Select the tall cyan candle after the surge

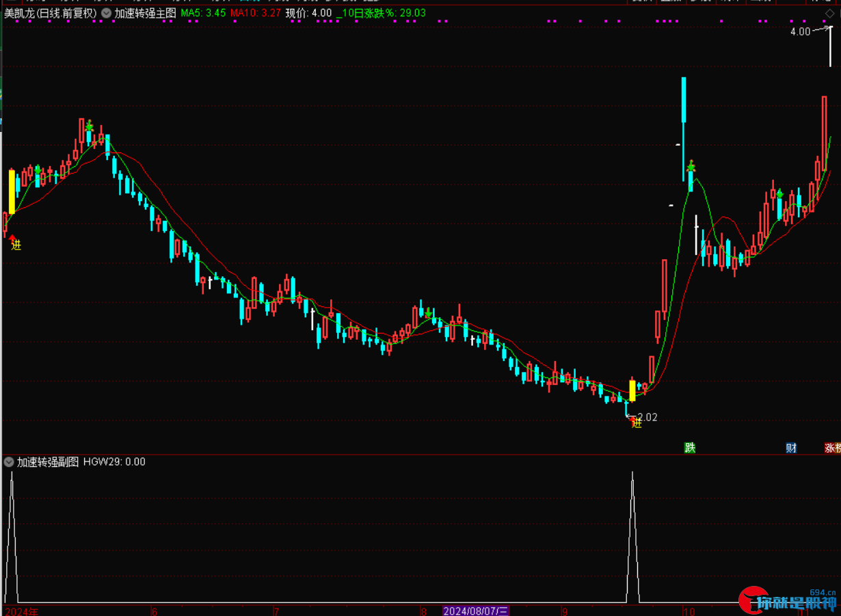(x=683, y=100)
